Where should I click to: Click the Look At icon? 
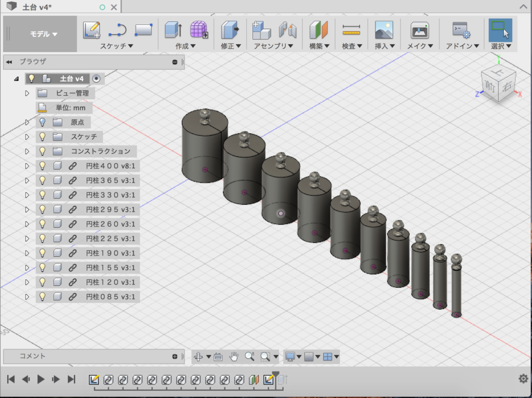[218, 356]
